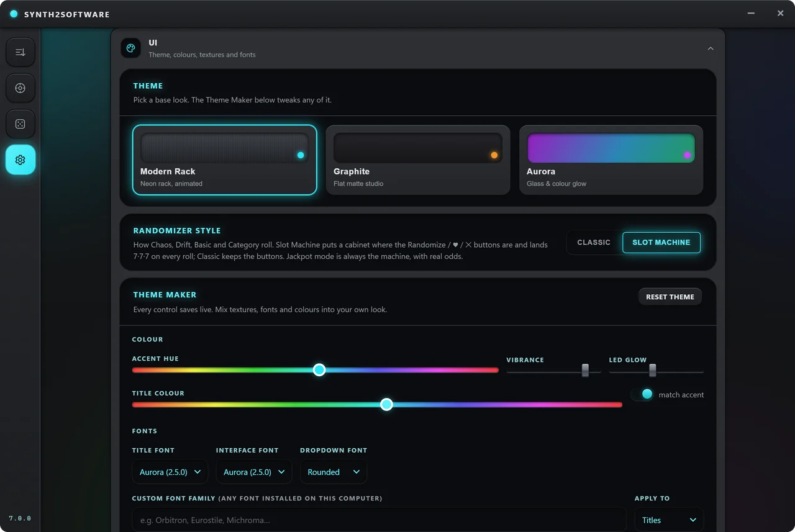Switch randomizer style to Classic

tap(594, 242)
